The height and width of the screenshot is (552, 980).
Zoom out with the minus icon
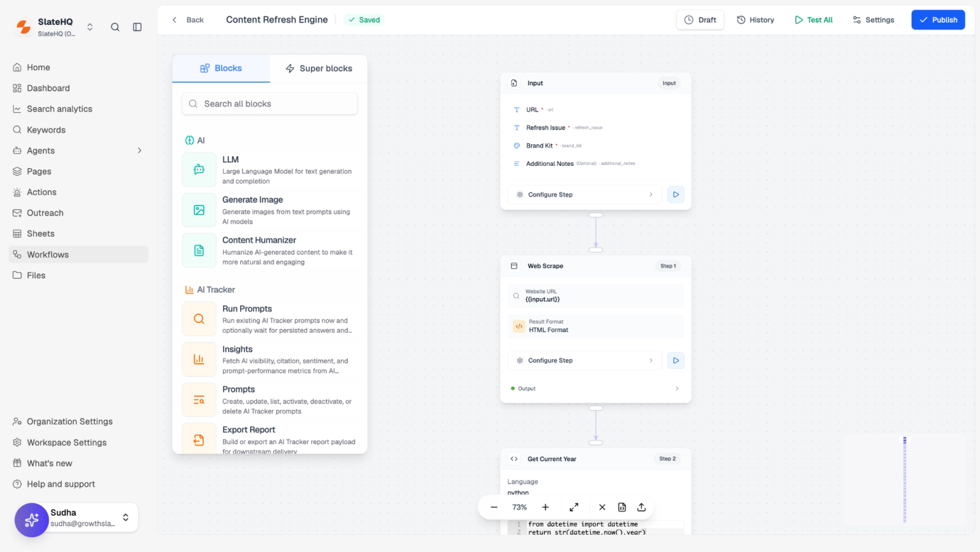494,507
